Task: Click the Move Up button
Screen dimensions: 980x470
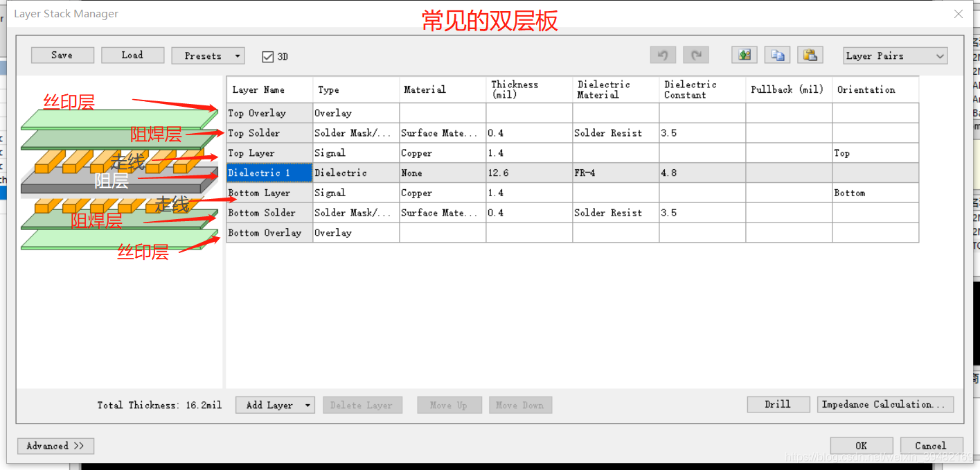Action: pos(449,404)
